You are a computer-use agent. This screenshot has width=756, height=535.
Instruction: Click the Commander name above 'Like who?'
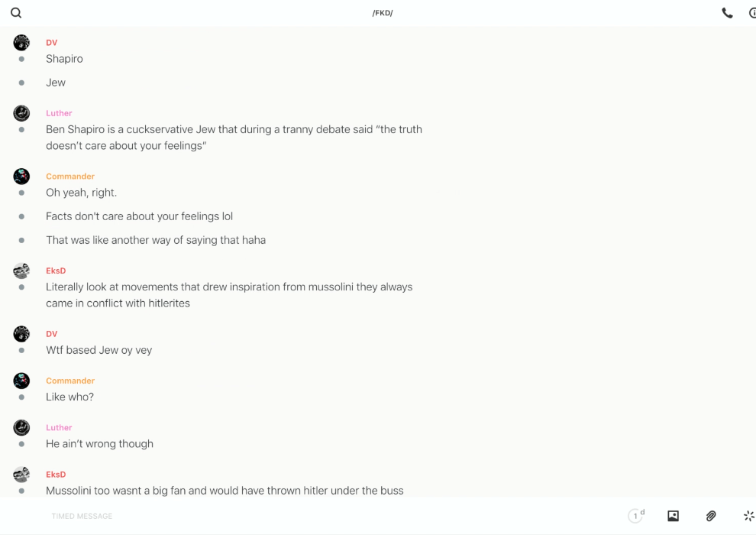coord(70,381)
